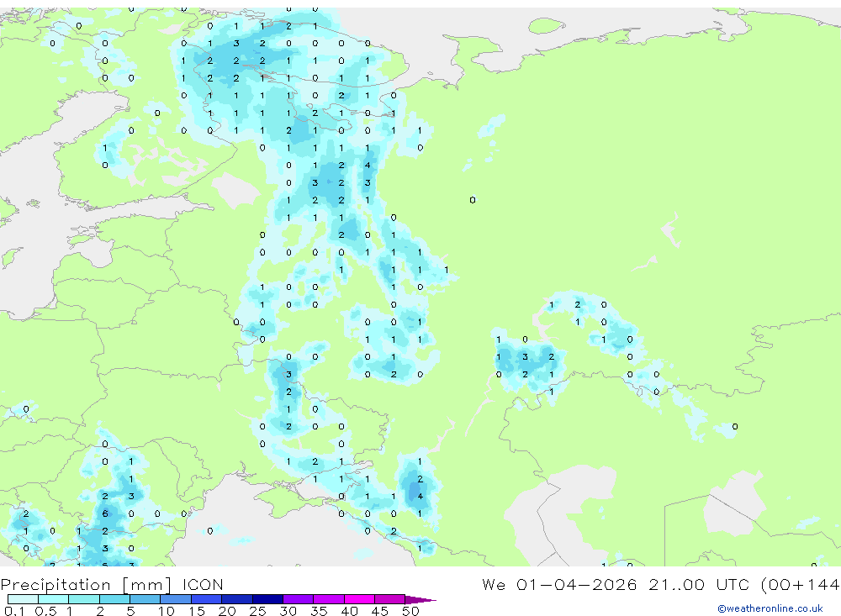This screenshot has width=841, height=616.
Task: Click the legend scale label "35"
Action: click(319, 611)
